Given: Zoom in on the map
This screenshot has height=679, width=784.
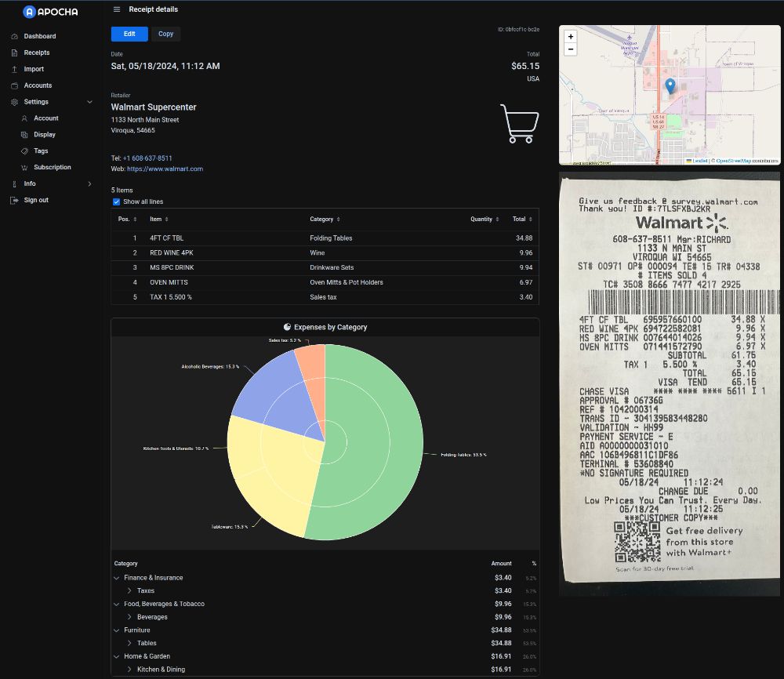Looking at the screenshot, I should tap(571, 37).
